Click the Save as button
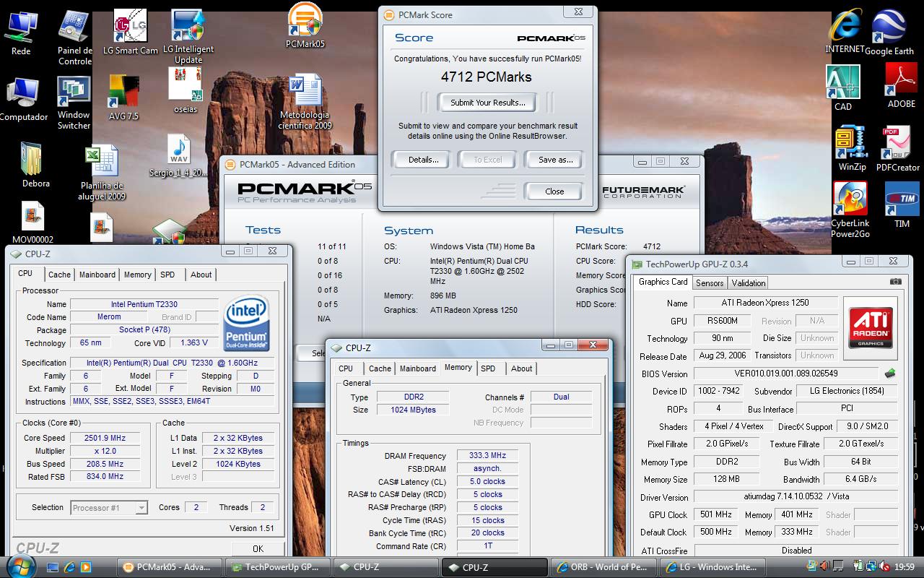This screenshot has width=924, height=578. tap(555, 160)
